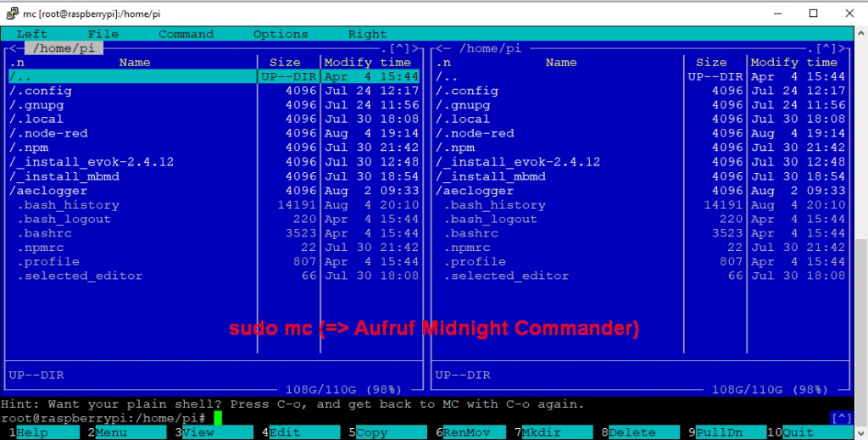868x440 pixels.
Task: Select /aeclogger folder in left panel
Action: [x=214, y=191]
